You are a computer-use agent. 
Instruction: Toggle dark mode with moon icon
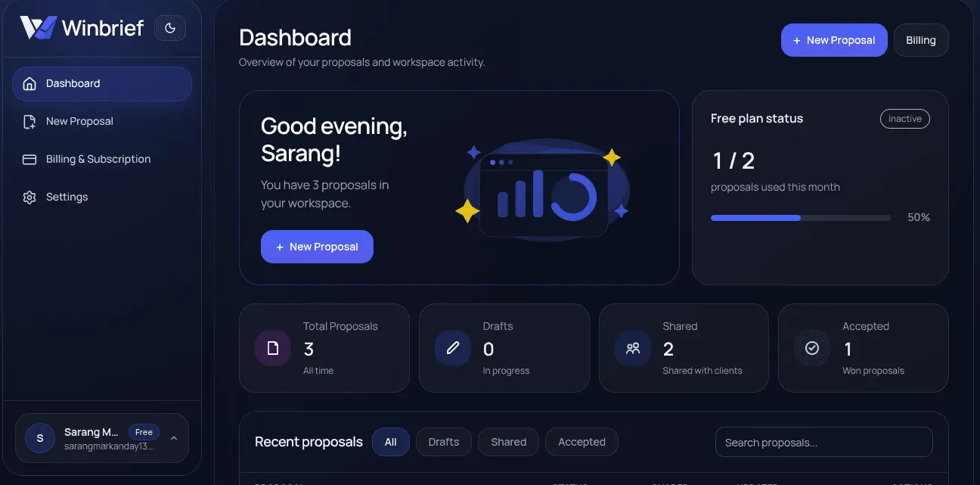click(x=170, y=29)
